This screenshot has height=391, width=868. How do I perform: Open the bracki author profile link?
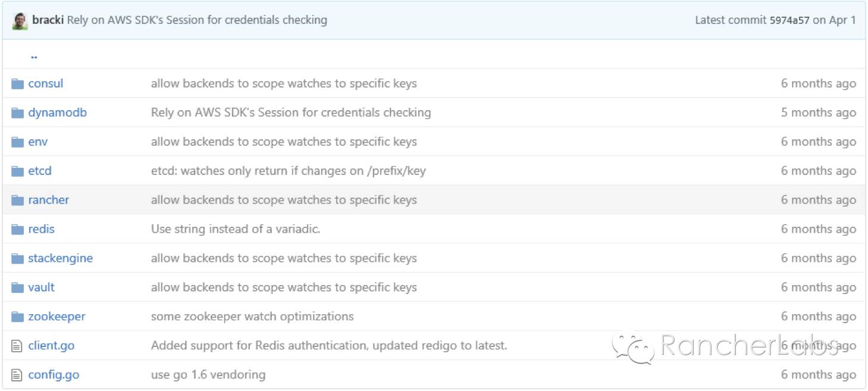48,20
